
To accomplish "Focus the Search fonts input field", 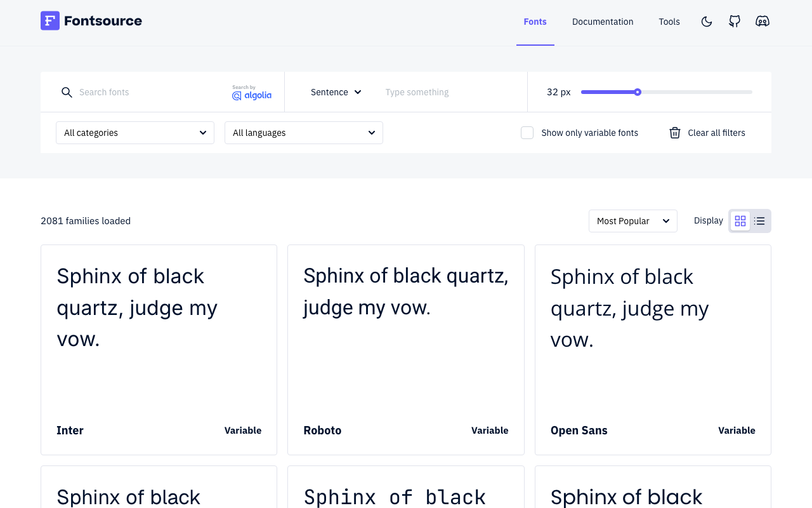I will coord(149,92).
